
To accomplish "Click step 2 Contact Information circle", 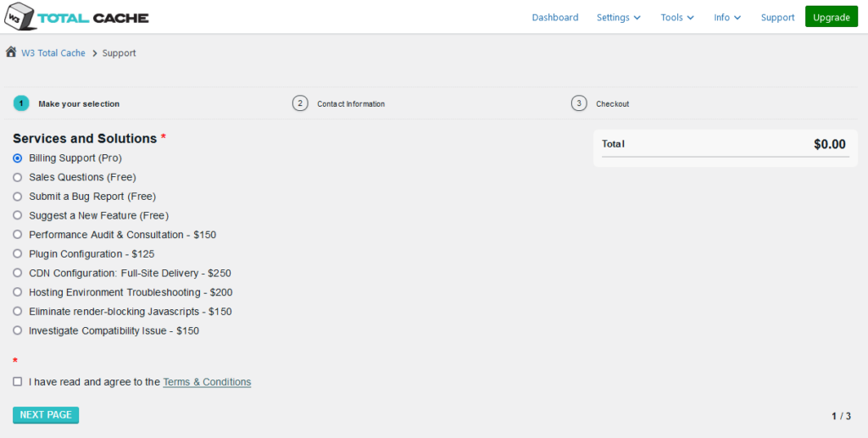I will coord(300,103).
